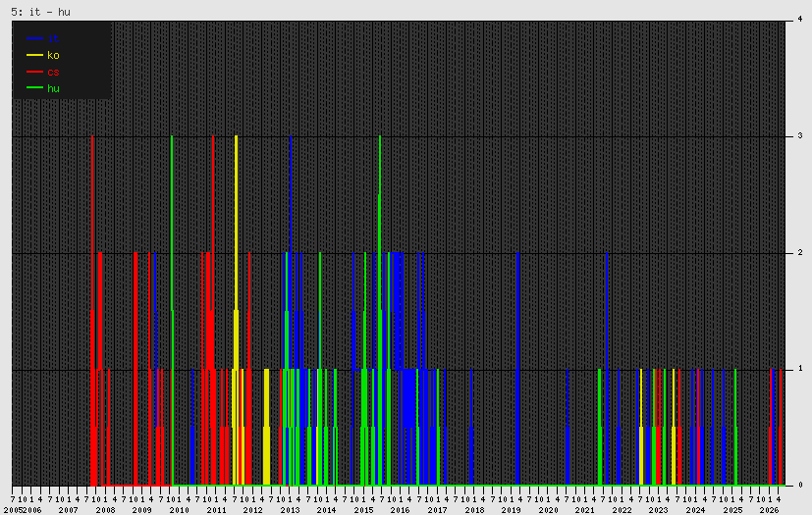Click the 2008 year label
812x515 pixels.
click(x=105, y=510)
